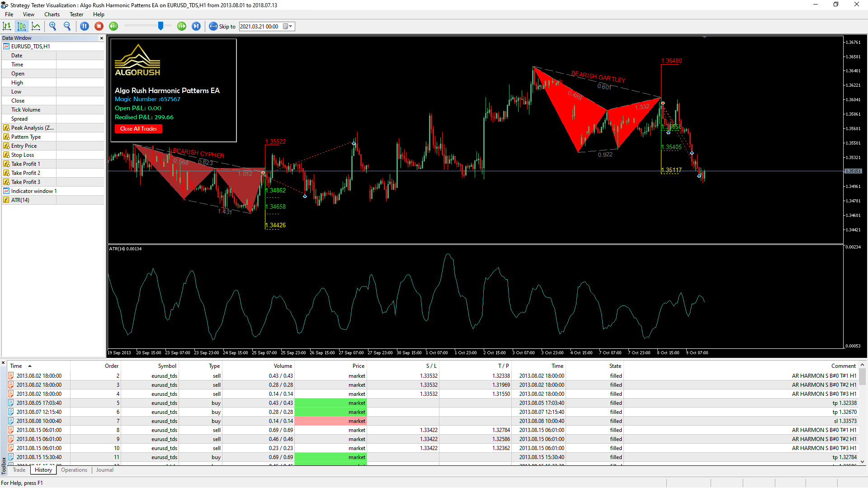Viewport: 868px width, 488px height.
Task: Stop the running strategy test
Action: click(x=99, y=26)
